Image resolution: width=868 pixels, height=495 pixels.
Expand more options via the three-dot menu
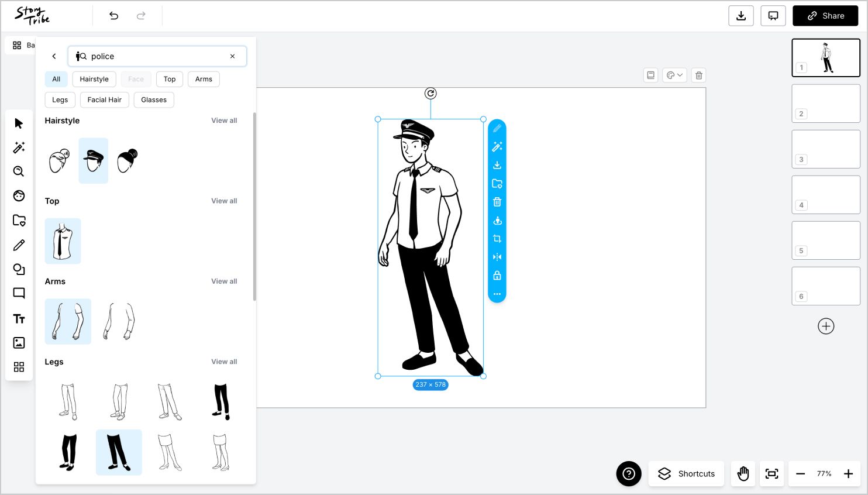point(497,294)
